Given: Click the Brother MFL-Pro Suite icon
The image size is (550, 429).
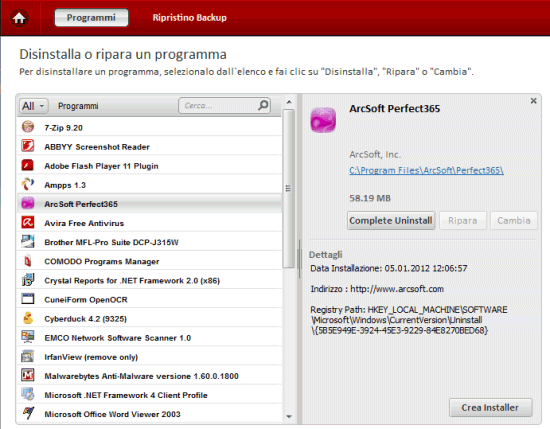Looking at the screenshot, I should click(x=28, y=241).
